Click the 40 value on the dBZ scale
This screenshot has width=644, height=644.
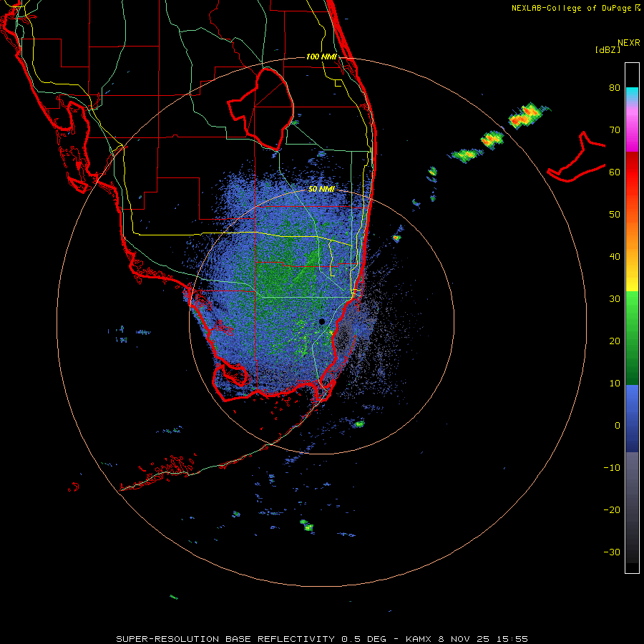[615, 257]
